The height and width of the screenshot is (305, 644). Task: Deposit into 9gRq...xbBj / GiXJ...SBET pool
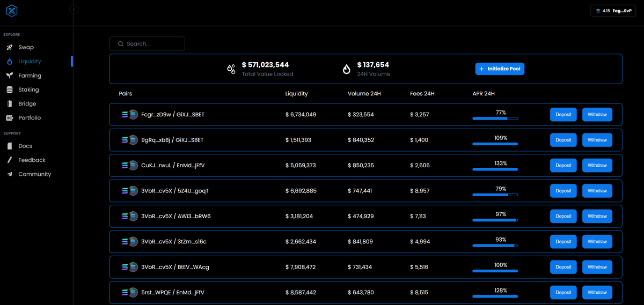pos(563,140)
